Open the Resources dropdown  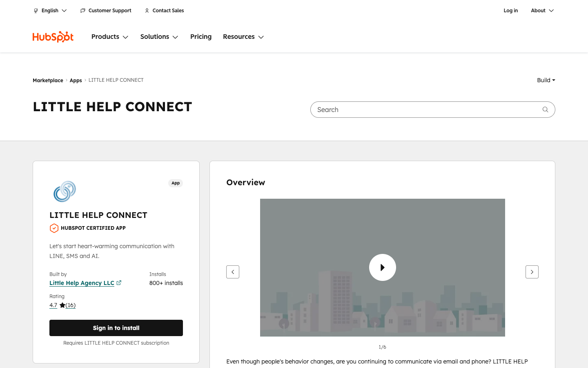point(243,37)
